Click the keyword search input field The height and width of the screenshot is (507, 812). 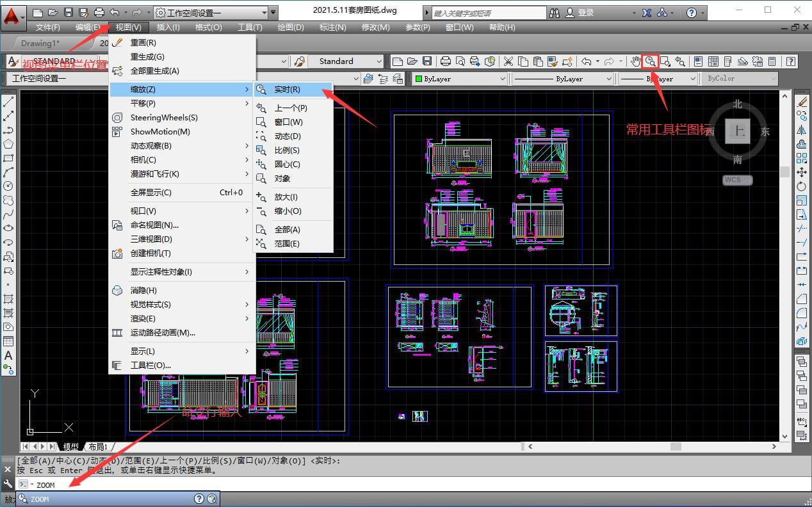pyautogui.click(x=489, y=12)
